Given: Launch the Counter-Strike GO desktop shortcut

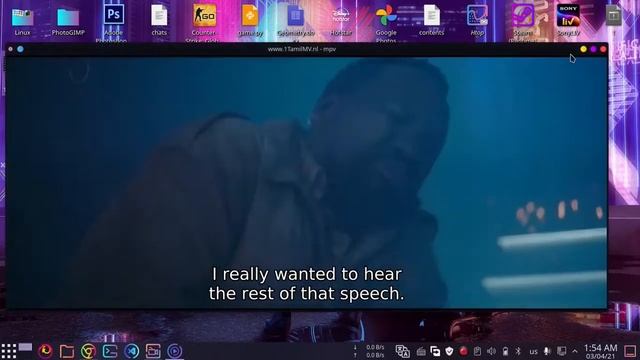Looking at the screenshot, I should [204, 21].
